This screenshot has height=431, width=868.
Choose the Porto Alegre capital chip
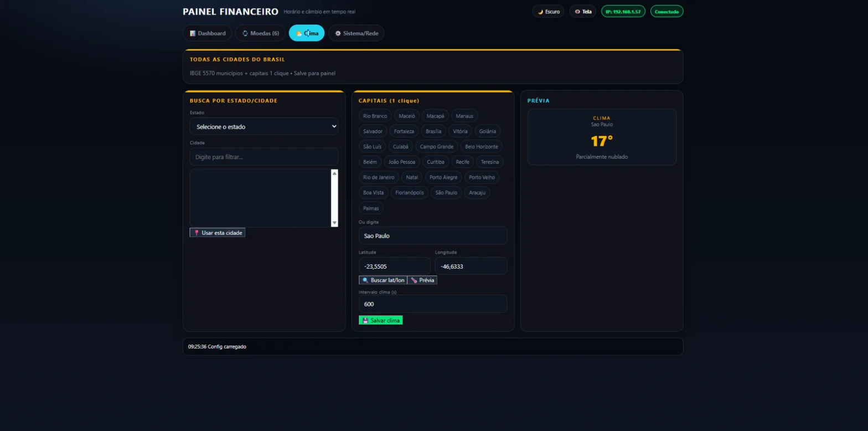[443, 177]
